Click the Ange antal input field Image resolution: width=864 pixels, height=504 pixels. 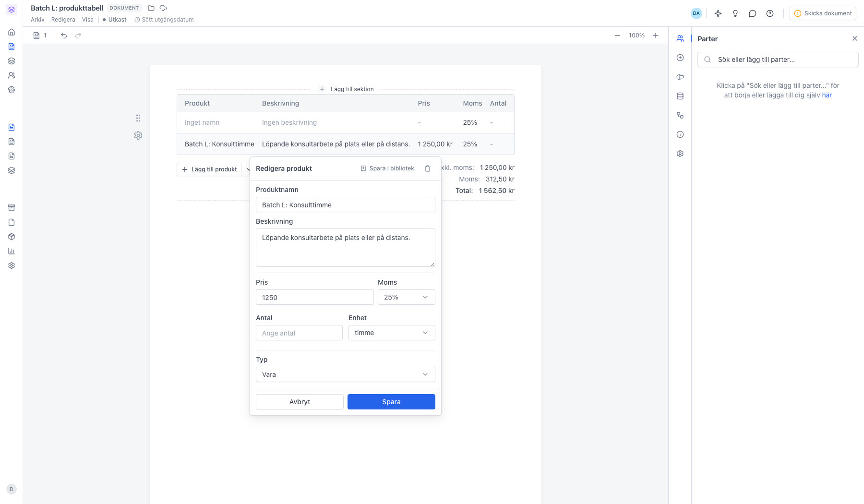coord(299,333)
